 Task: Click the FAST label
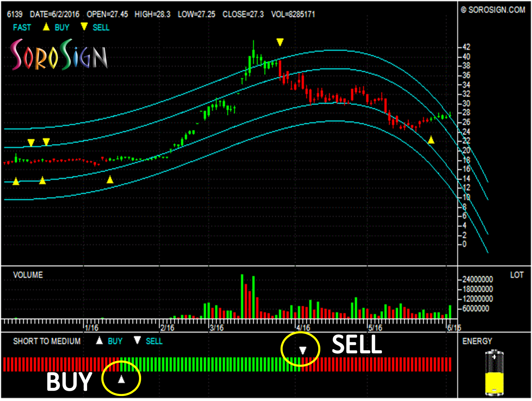click(x=22, y=28)
